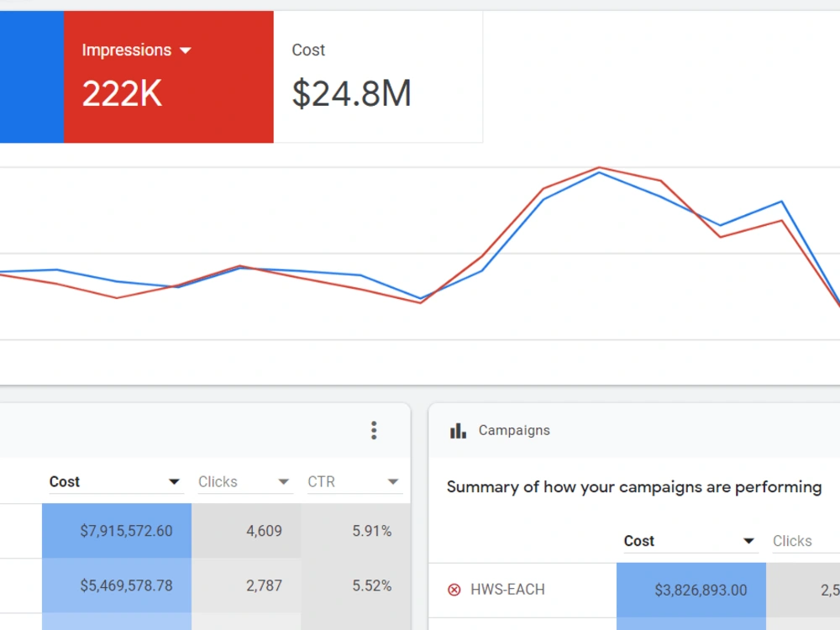Click the removed status icon beside HWS-EACH
840x630 pixels.
(x=454, y=590)
